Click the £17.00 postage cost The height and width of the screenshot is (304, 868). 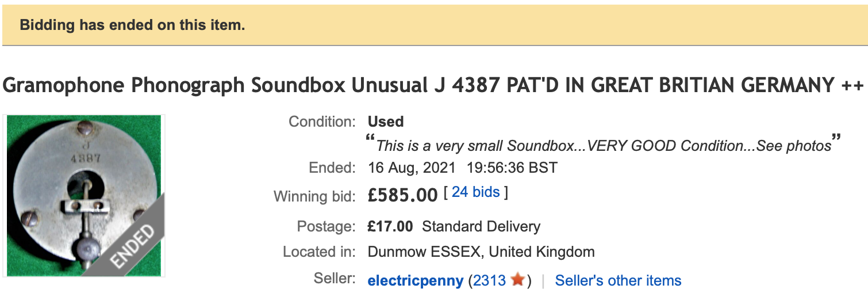pyautogui.click(x=390, y=226)
